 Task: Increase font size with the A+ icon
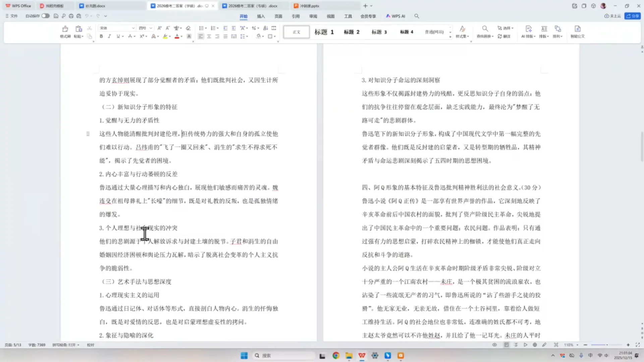pyautogui.click(x=160, y=28)
